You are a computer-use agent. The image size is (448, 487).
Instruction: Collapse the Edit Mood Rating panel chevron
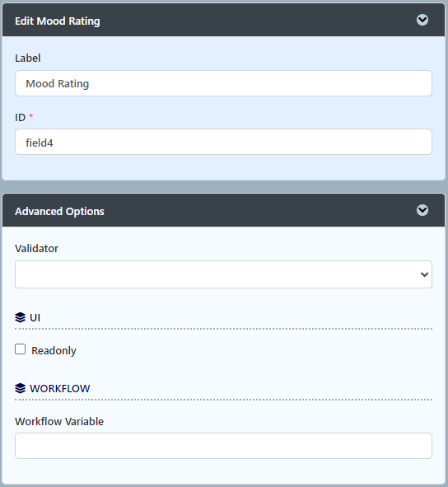(422, 20)
